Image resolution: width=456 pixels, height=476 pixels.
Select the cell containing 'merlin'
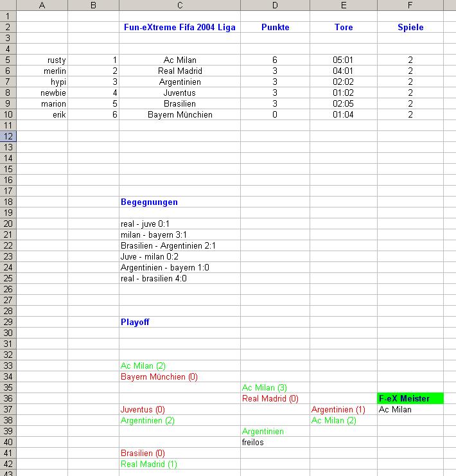tap(42, 71)
